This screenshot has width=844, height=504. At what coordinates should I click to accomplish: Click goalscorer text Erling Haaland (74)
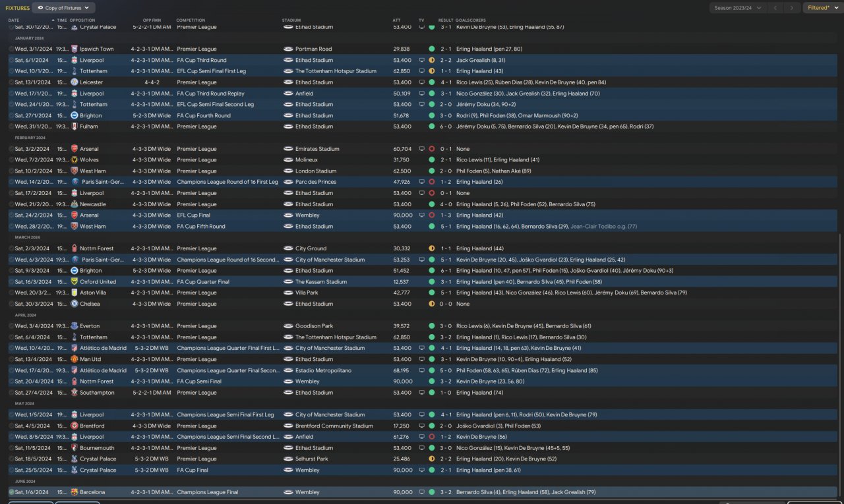(479, 393)
